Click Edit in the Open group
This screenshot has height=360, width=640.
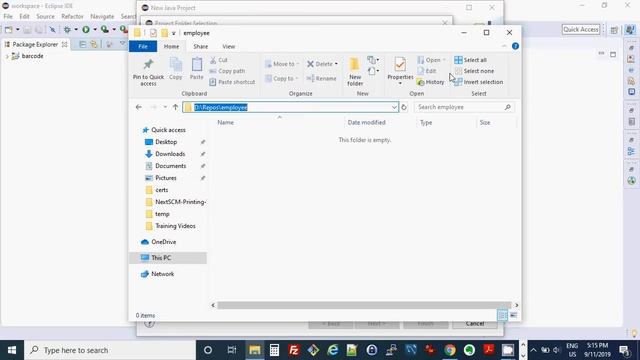pos(427,71)
